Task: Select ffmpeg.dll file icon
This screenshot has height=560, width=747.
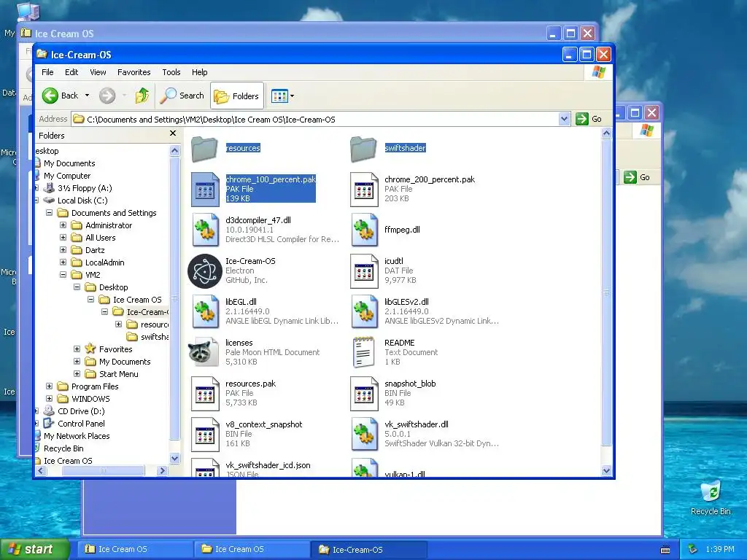Action: tap(365, 230)
